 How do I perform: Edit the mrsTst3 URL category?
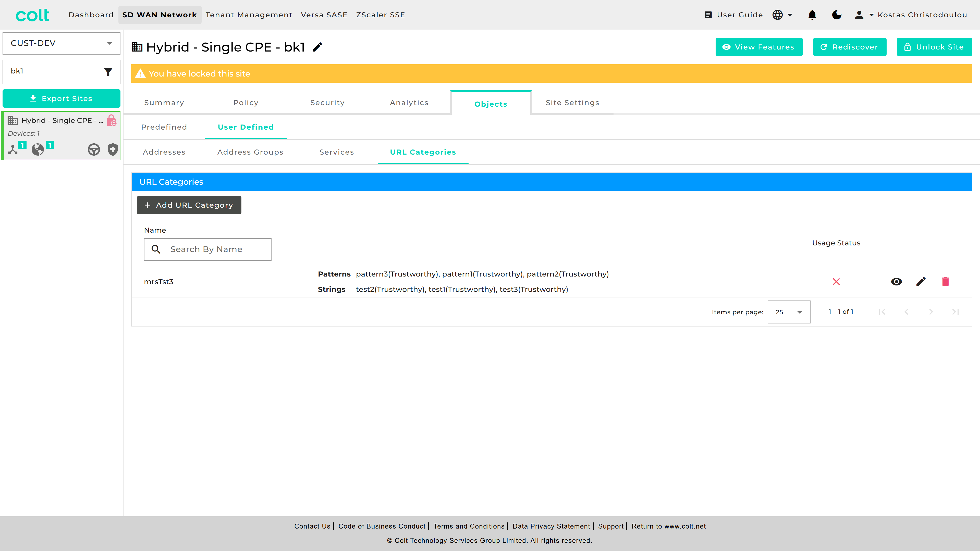[x=921, y=282]
